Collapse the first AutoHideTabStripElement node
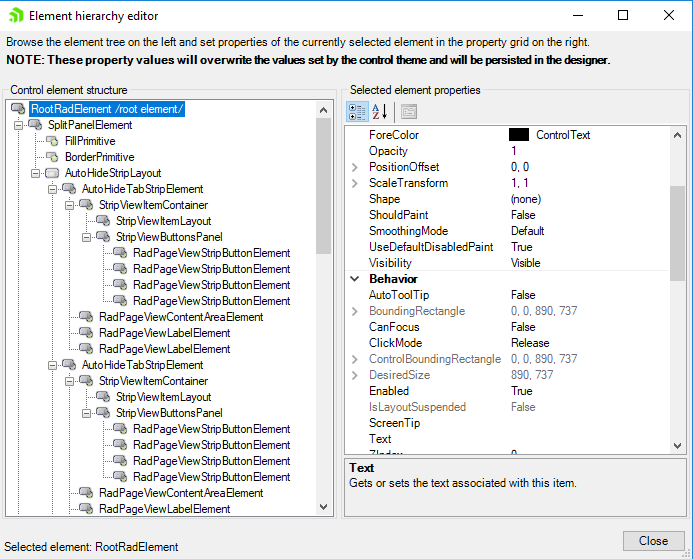693x559 pixels. pos(52,189)
